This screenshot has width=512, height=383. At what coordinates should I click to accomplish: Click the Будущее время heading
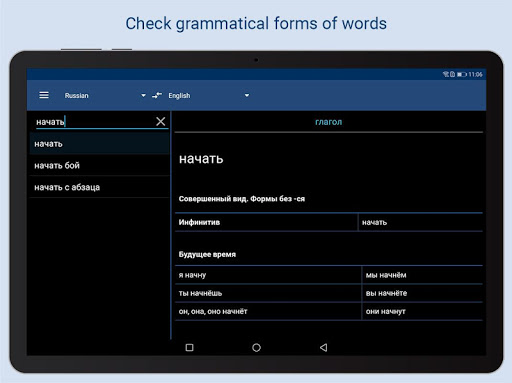pos(207,254)
